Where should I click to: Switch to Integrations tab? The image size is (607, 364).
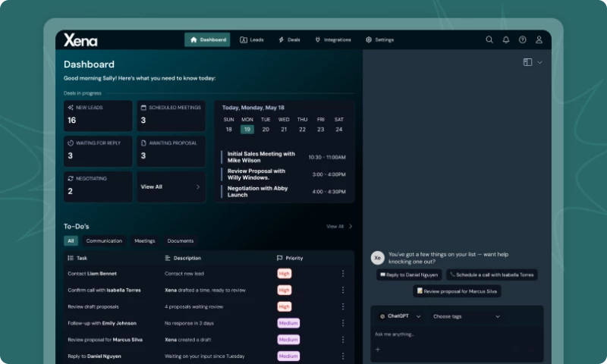coord(333,39)
